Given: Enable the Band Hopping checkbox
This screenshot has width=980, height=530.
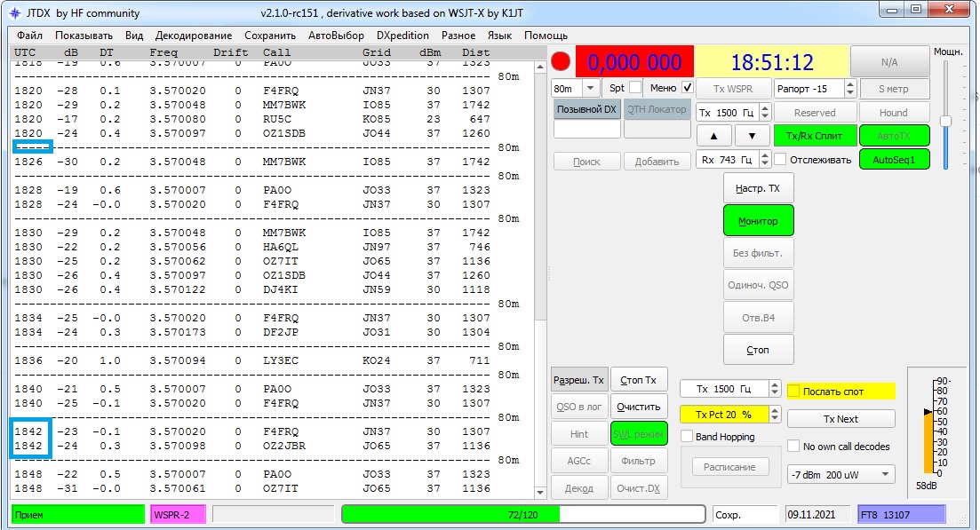Looking at the screenshot, I should click(687, 437).
